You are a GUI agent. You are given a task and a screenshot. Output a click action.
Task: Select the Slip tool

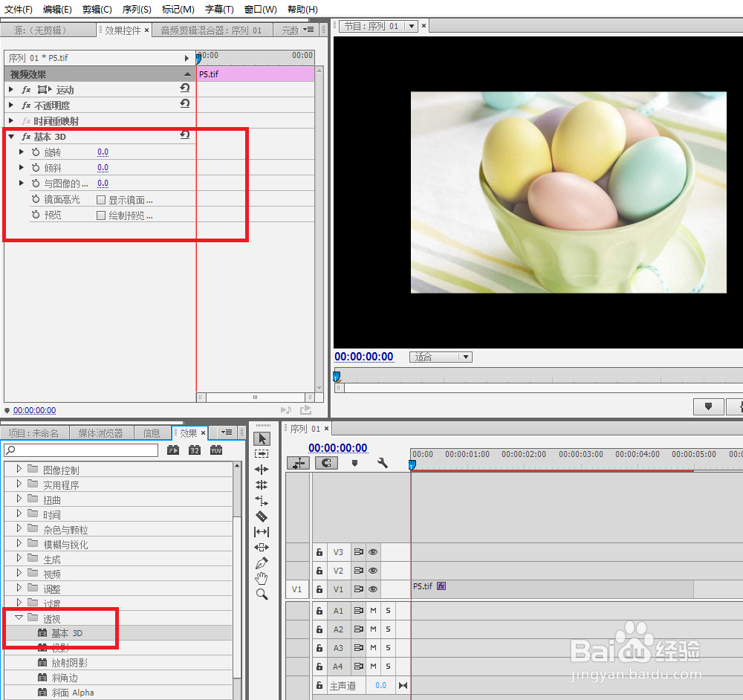coord(262,532)
